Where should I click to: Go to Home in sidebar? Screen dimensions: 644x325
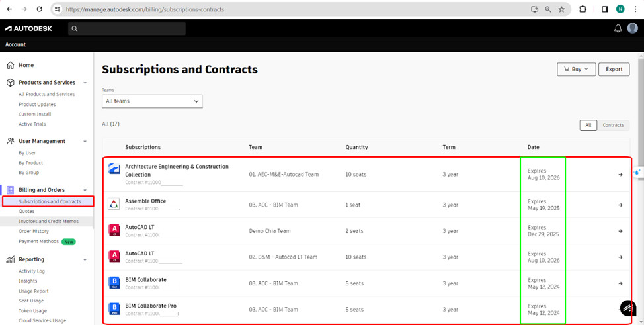tap(26, 65)
